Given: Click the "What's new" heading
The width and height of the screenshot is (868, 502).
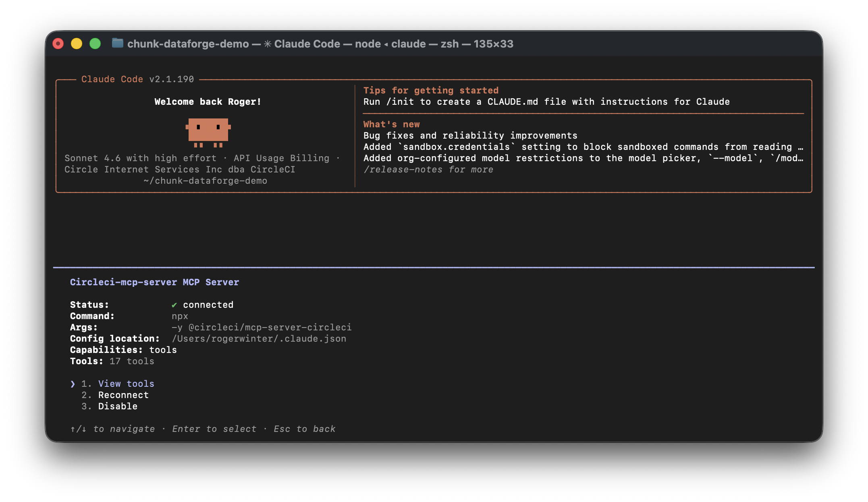Looking at the screenshot, I should coord(391,124).
